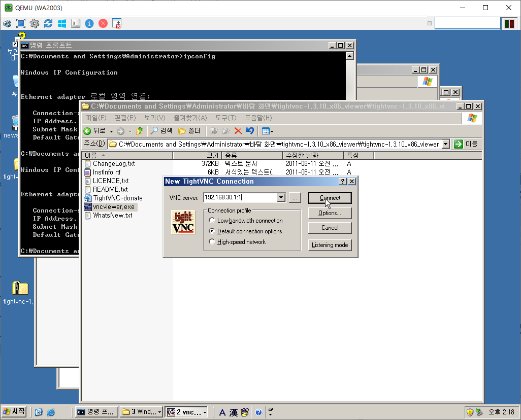Viewport: 521px width, 420px height.
Task: Select the Default connection options radio
Action: tap(246, 231)
